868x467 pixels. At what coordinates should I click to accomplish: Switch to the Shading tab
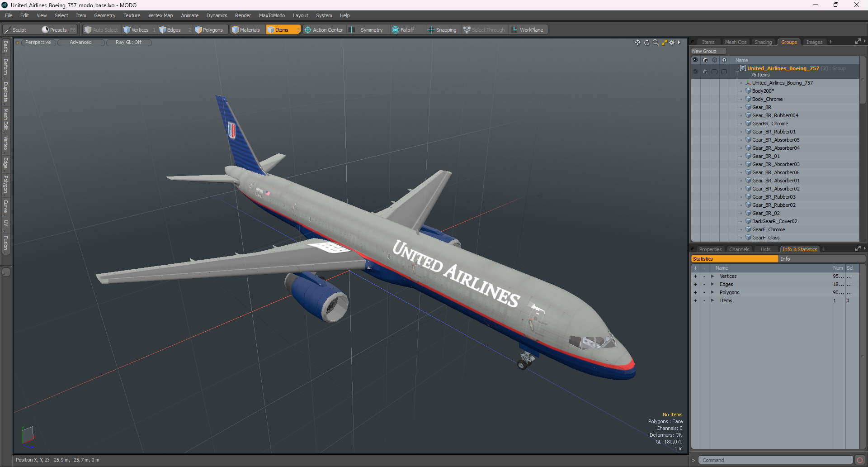(x=763, y=42)
